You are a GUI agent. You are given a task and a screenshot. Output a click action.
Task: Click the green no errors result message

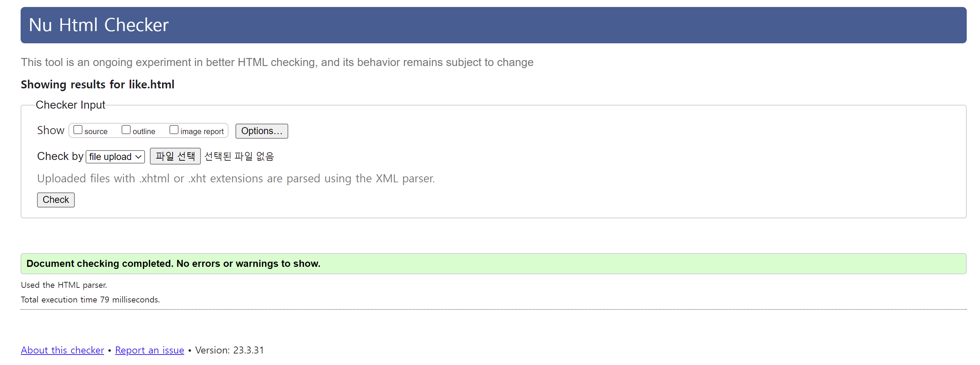pyautogui.click(x=174, y=264)
